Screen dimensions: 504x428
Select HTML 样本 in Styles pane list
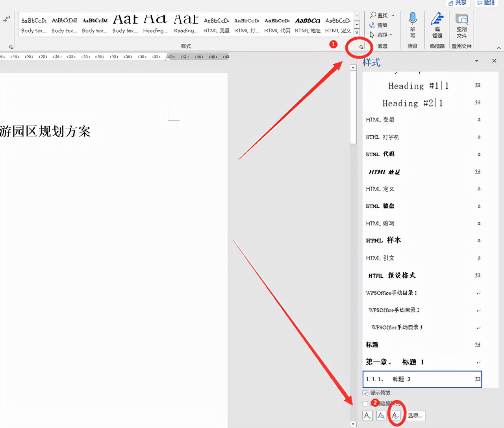pos(422,240)
